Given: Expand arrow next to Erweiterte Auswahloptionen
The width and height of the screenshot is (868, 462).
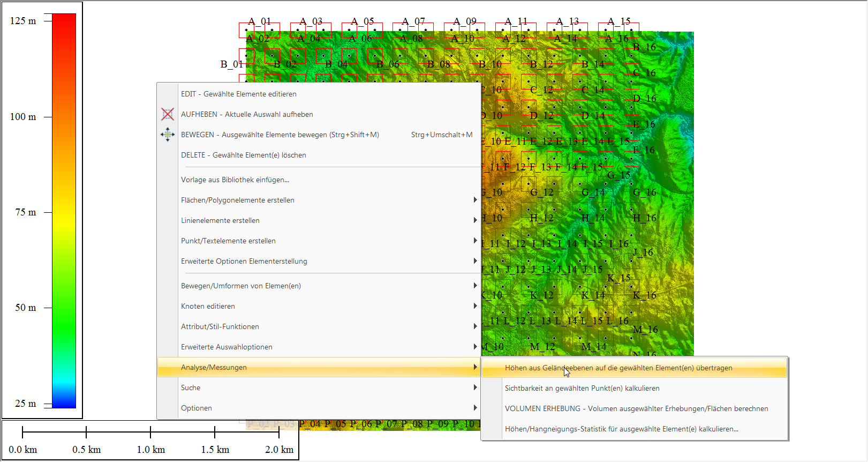Looking at the screenshot, I should (475, 347).
